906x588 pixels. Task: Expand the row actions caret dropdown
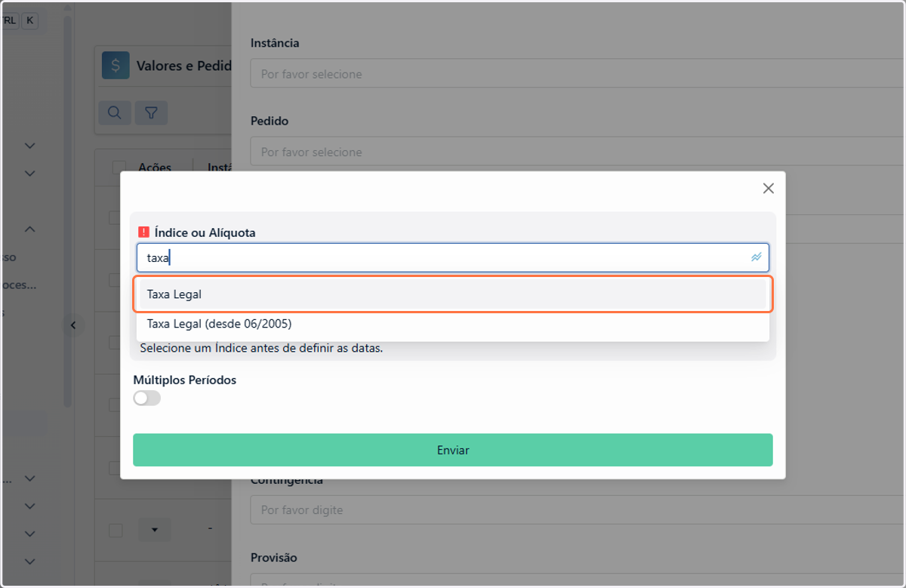(x=155, y=530)
